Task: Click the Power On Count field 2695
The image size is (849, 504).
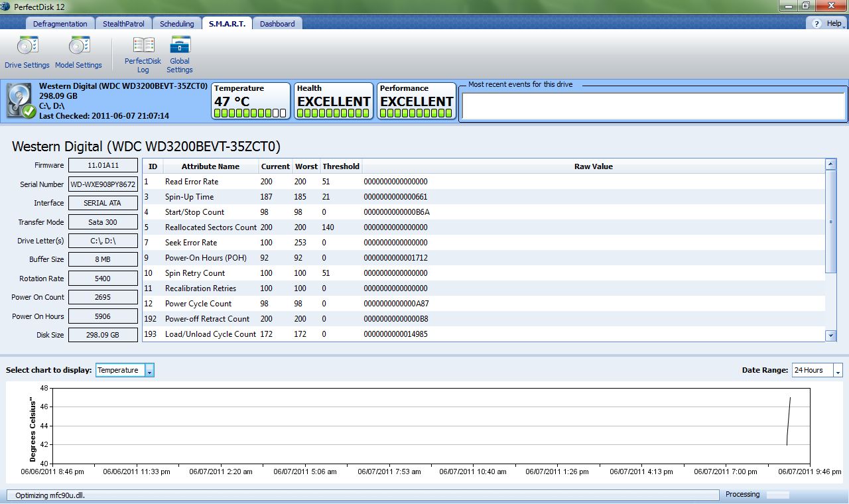Action: [103, 297]
